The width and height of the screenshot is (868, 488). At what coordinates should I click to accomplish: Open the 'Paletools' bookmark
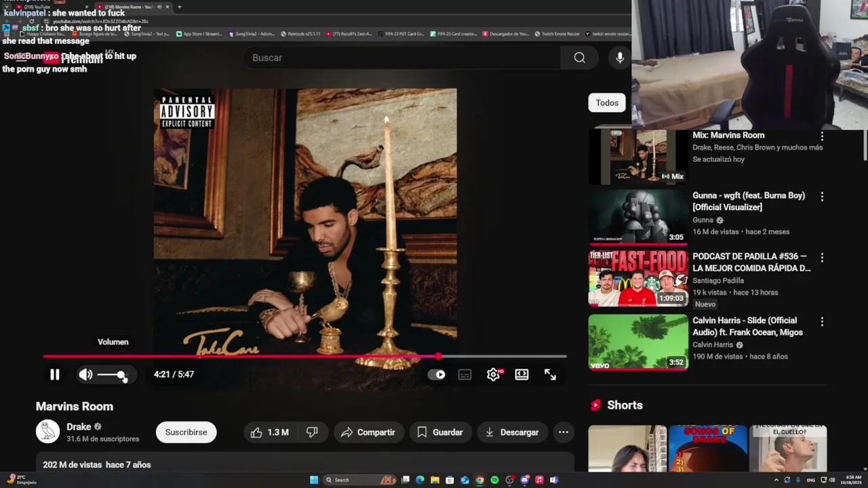300,33
